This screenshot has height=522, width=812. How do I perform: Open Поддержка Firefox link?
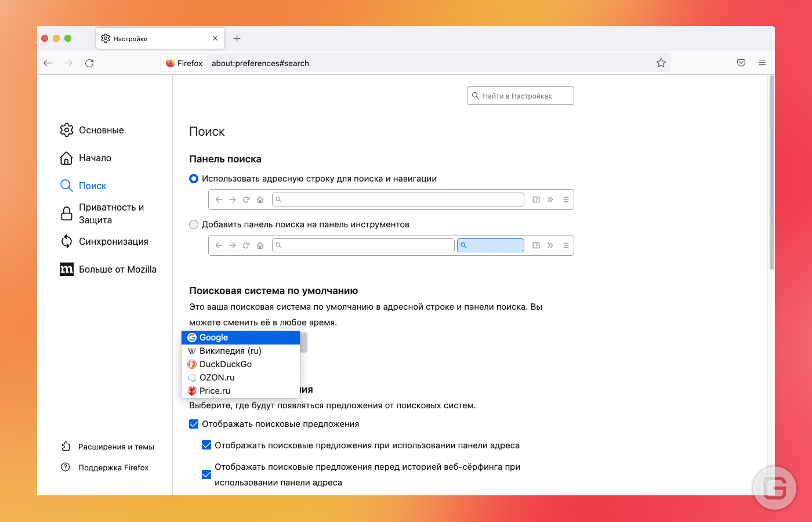(105, 467)
